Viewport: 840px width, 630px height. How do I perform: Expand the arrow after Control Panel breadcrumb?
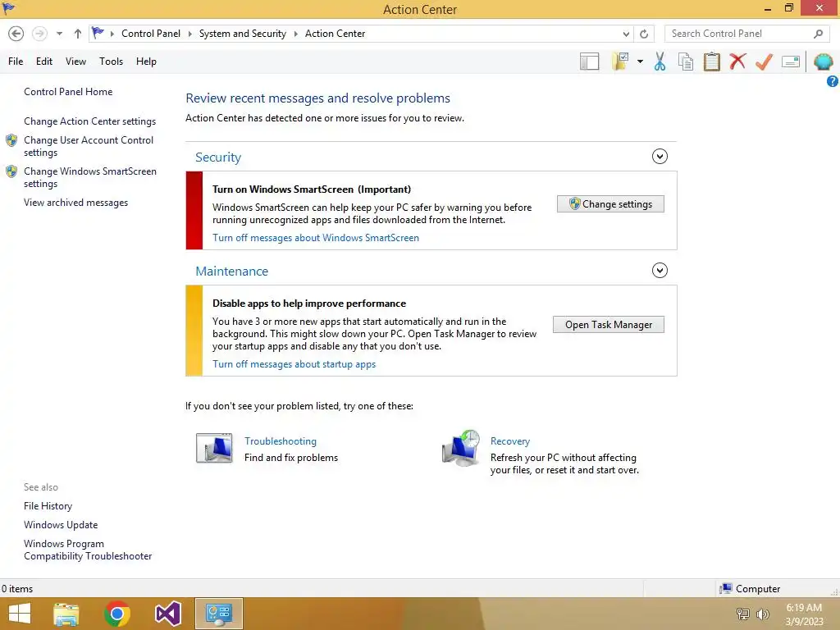tap(189, 34)
